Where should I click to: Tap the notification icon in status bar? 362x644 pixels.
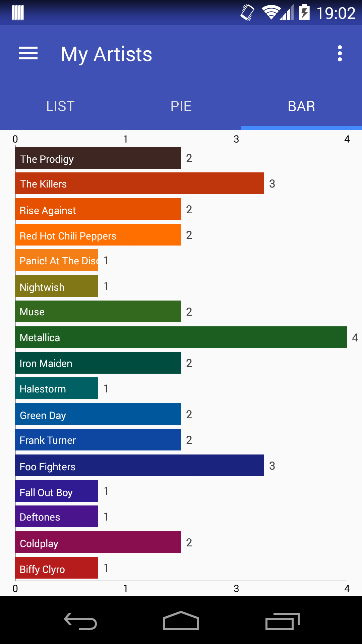(18, 13)
